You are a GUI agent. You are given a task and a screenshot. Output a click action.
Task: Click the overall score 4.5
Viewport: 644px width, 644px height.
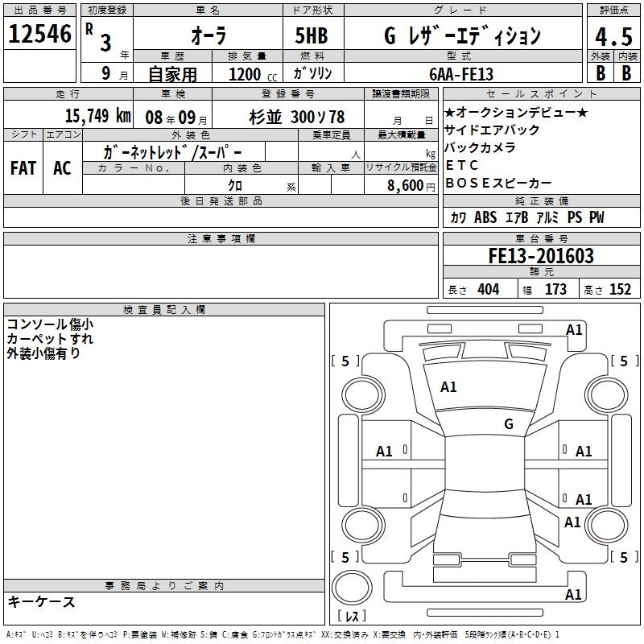pyautogui.click(x=614, y=37)
